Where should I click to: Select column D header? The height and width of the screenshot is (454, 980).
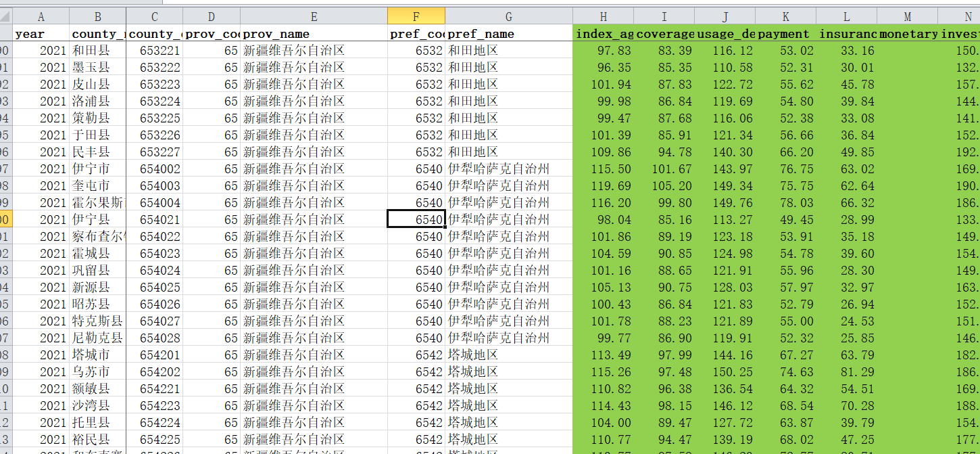click(x=212, y=16)
